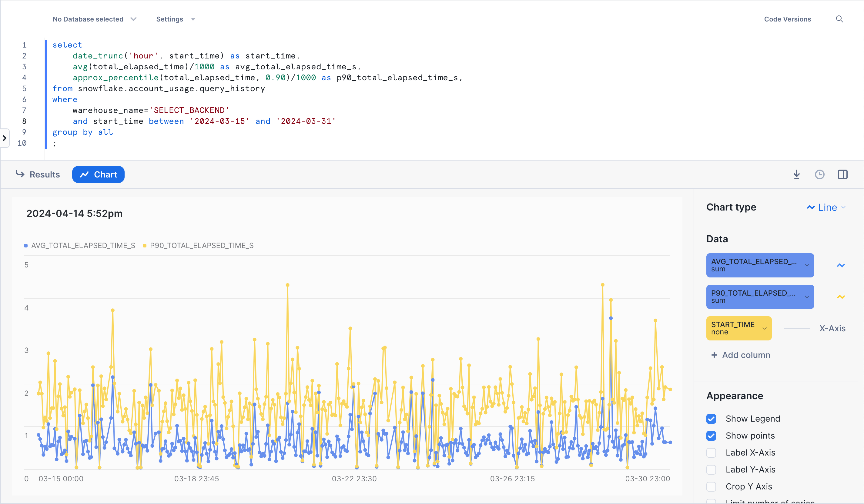Open Code Versions
Viewport: 864px width, 504px height.
point(787,19)
